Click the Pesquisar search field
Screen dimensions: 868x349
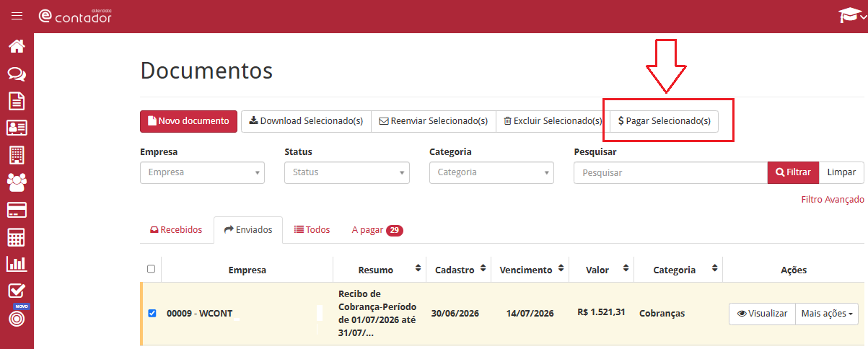coord(670,172)
